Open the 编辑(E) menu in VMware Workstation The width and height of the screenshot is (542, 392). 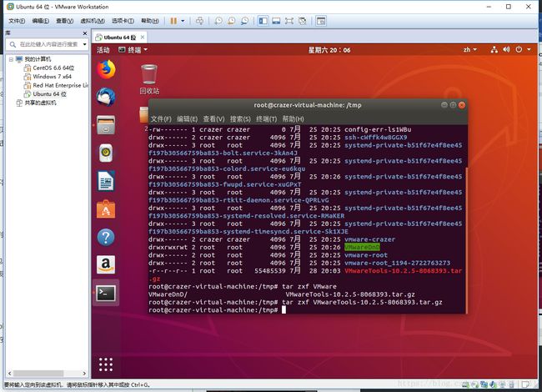coord(41,21)
